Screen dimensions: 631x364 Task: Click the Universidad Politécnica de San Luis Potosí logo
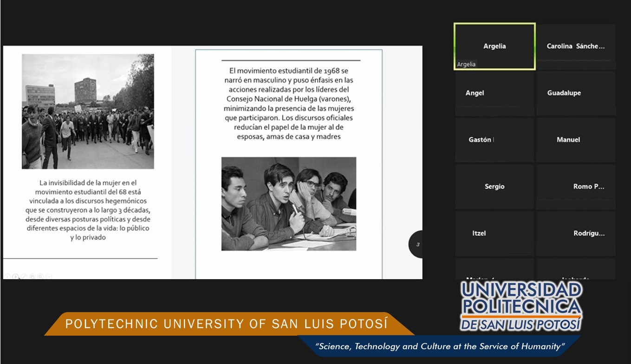click(x=521, y=307)
